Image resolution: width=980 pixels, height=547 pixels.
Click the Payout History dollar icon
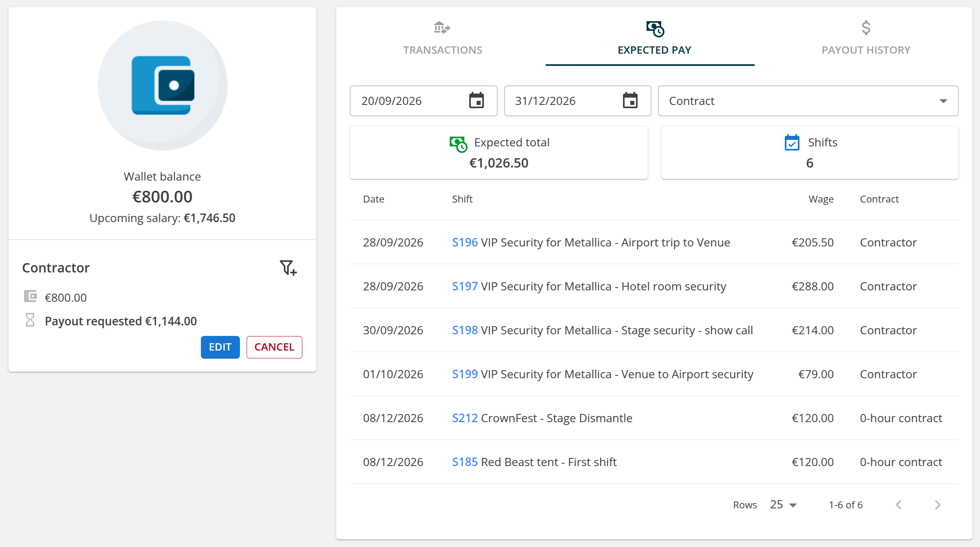[x=866, y=28]
